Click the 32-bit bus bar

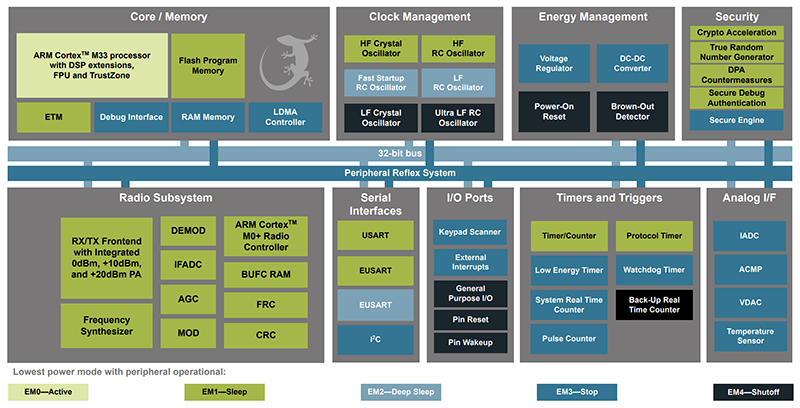[x=400, y=154]
